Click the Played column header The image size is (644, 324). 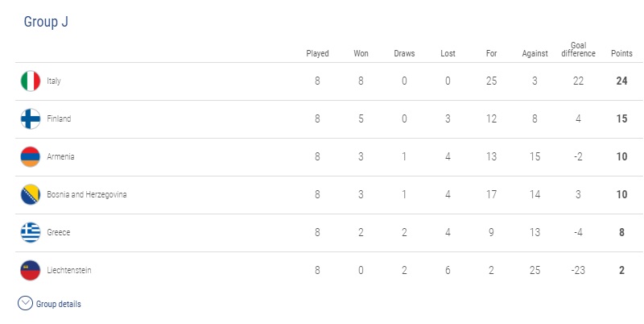pyautogui.click(x=317, y=53)
